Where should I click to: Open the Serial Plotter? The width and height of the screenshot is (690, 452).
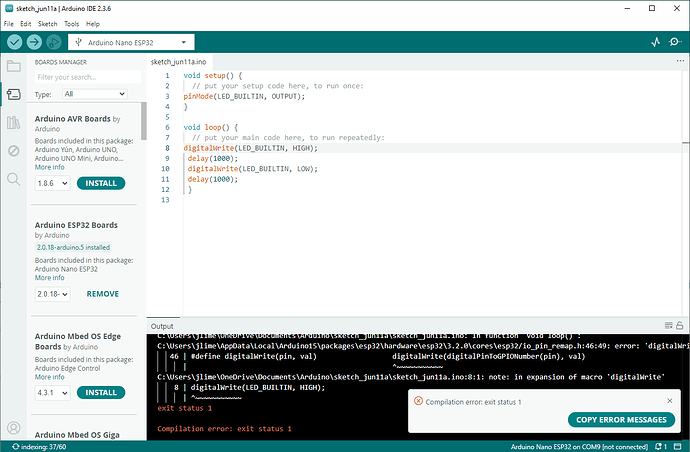[x=656, y=42]
